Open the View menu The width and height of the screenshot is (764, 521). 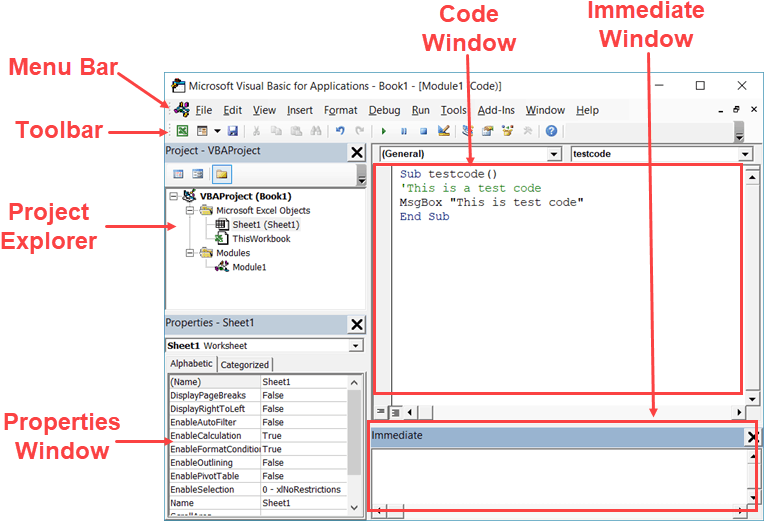pos(264,111)
